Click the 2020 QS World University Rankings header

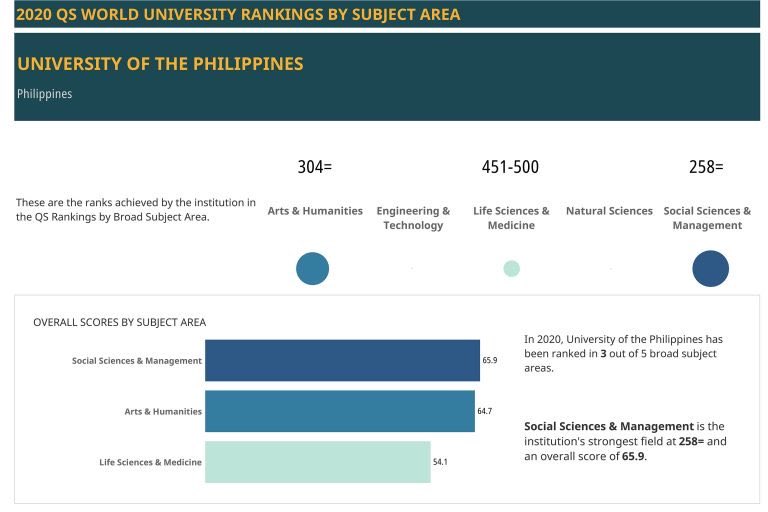238,14
